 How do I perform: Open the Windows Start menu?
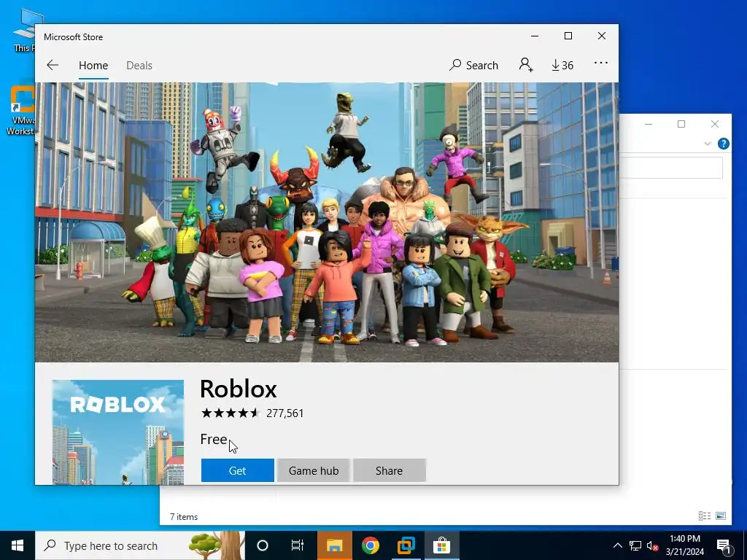pyautogui.click(x=18, y=545)
